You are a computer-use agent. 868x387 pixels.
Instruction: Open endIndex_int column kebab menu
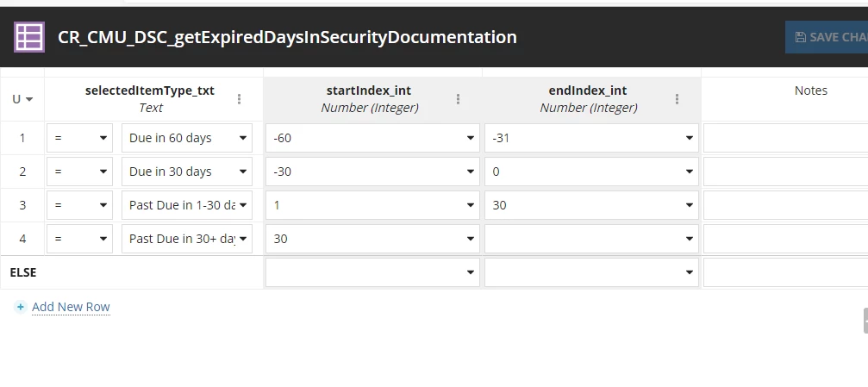coord(677,99)
